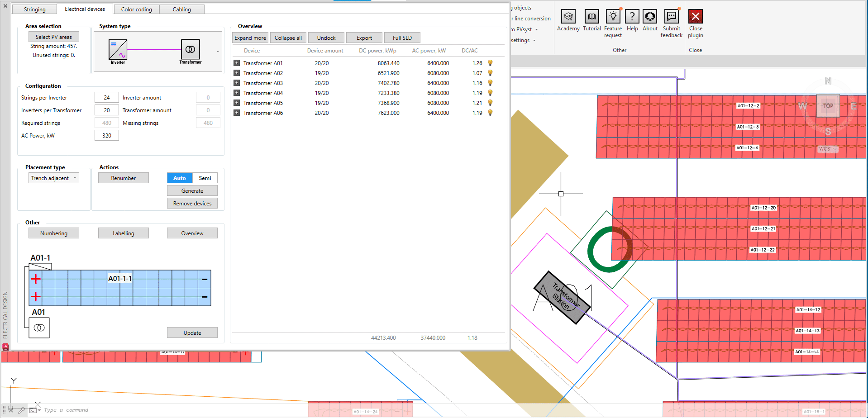The height and width of the screenshot is (418, 868).
Task: Click the Generate button
Action: coord(192,190)
